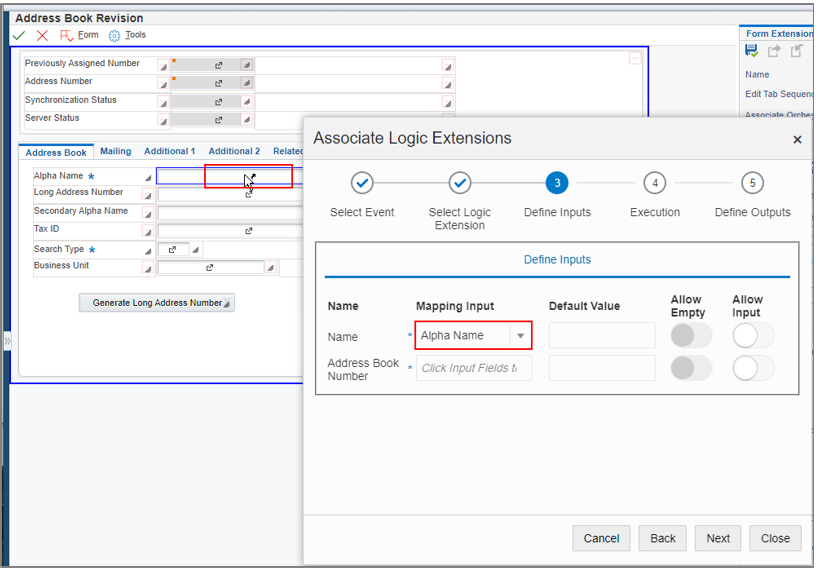Toggle Allow Empty for Address Book Number row
Viewport: 817px width, 568px height.
(x=691, y=368)
